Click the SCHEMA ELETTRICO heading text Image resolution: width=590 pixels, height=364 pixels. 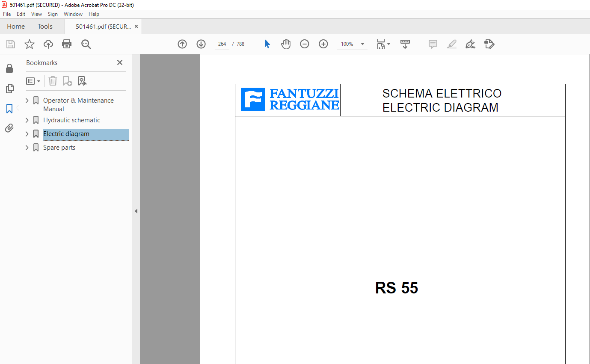point(442,93)
